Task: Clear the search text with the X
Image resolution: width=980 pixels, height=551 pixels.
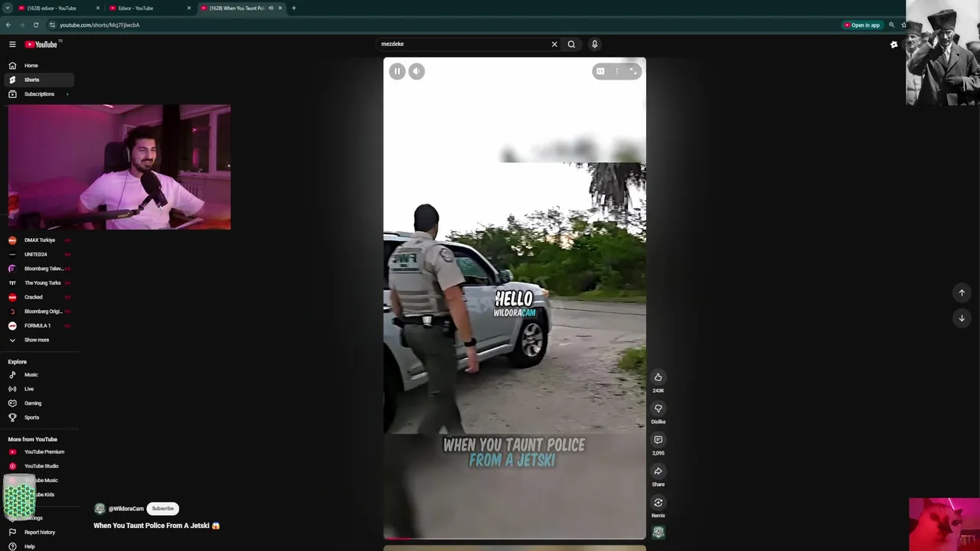Action: (x=554, y=44)
